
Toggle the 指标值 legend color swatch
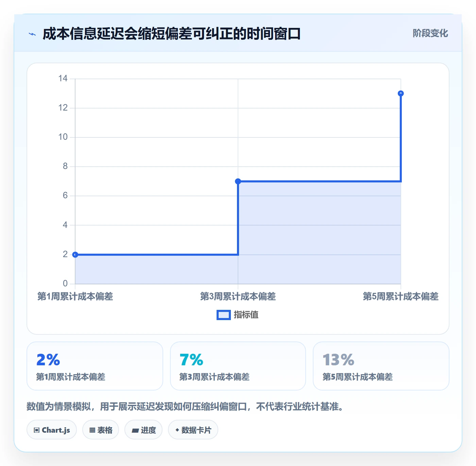click(224, 315)
